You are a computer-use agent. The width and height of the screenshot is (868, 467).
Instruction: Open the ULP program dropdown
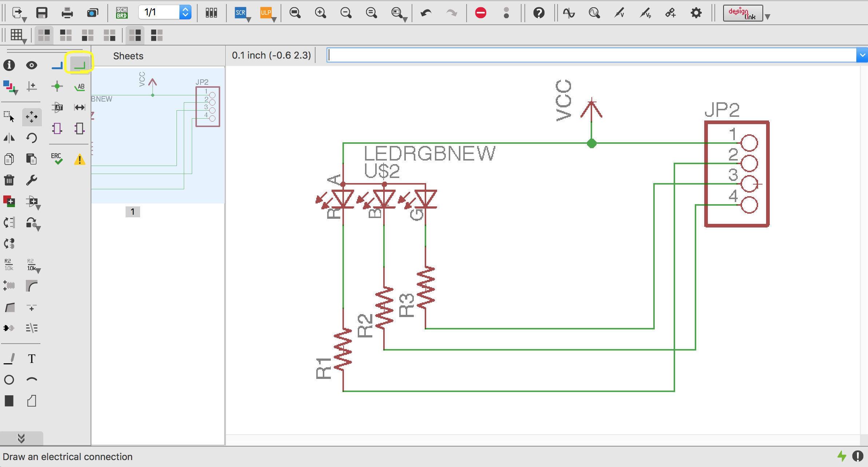coord(267,14)
